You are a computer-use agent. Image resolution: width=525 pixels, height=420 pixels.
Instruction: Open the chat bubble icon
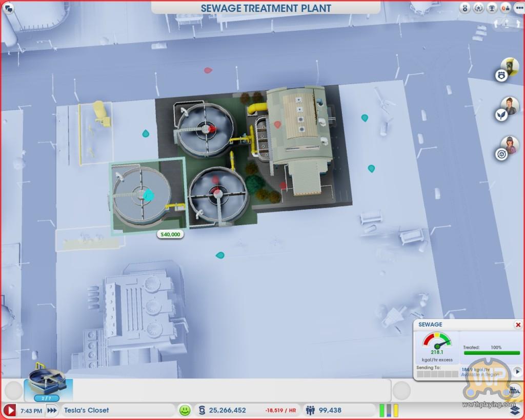8,8
